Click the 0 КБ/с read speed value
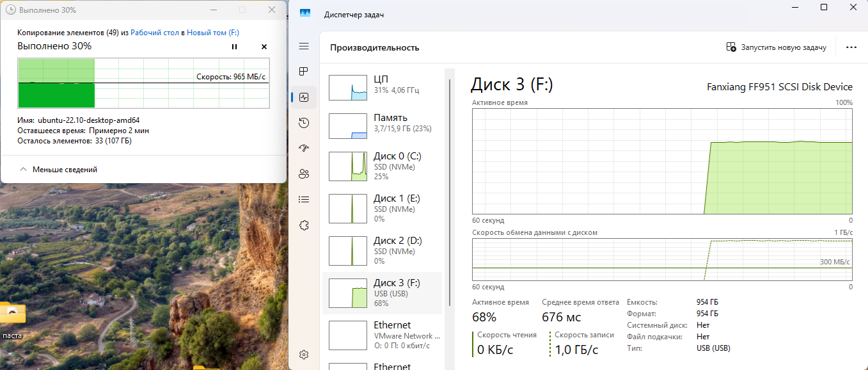The image size is (868, 370). coord(496,350)
